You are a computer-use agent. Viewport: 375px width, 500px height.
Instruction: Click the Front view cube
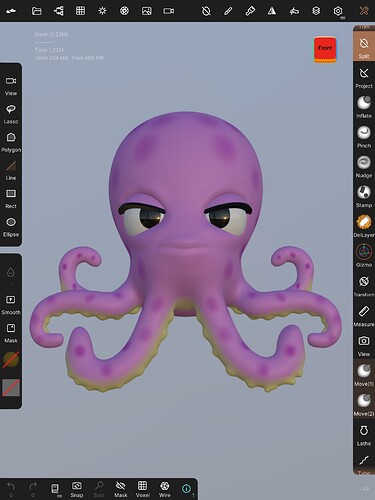[x=325, y=50]
